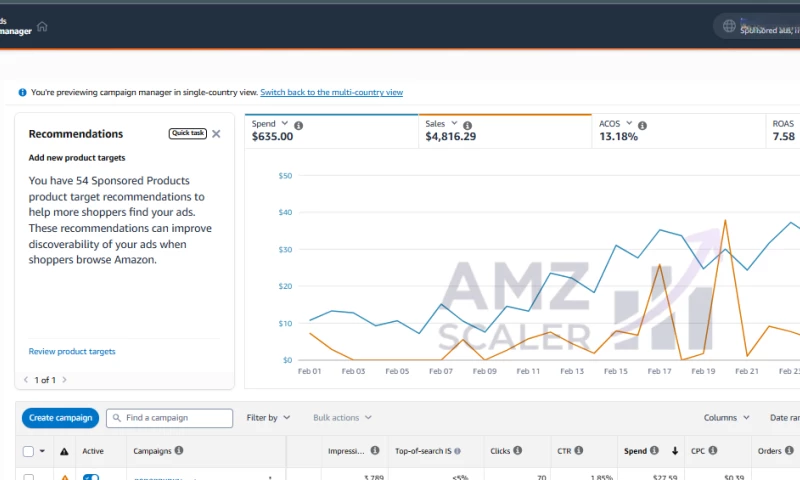Go to next recommendation page arrow
The width and height of the screenshot is (800, 480).
coord(64,380)
